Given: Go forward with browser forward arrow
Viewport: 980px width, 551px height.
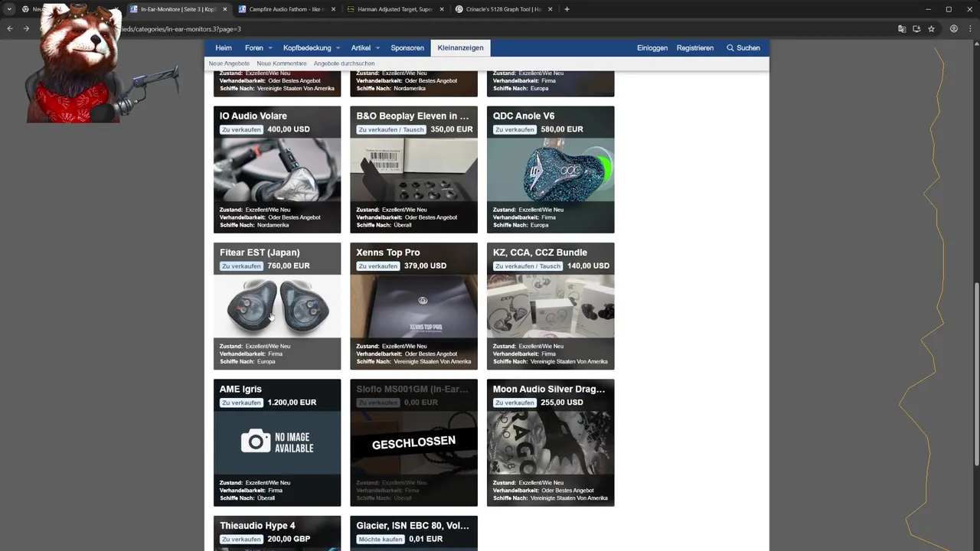Looking at the screenshot, I should [26, 28].
